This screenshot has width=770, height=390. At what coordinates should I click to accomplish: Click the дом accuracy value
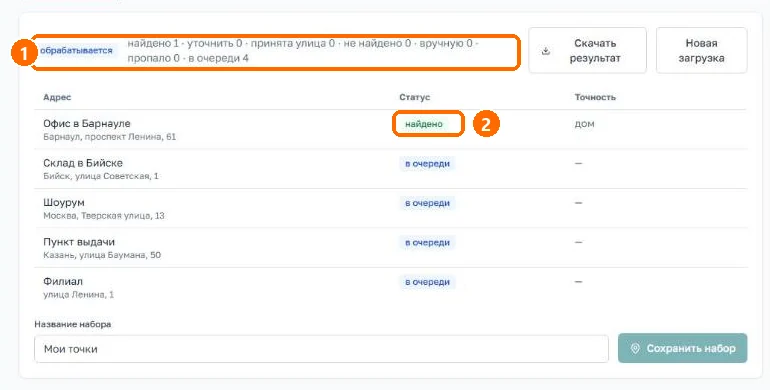tap(584, 124)
